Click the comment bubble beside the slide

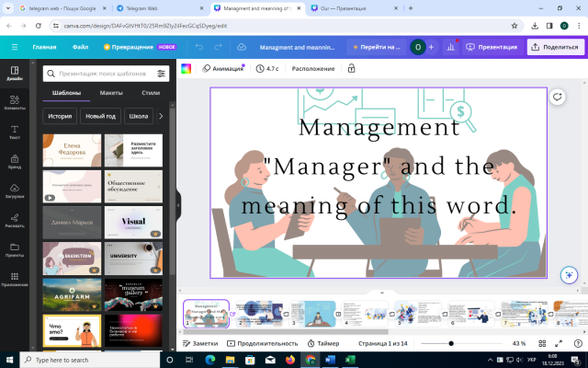558,97
